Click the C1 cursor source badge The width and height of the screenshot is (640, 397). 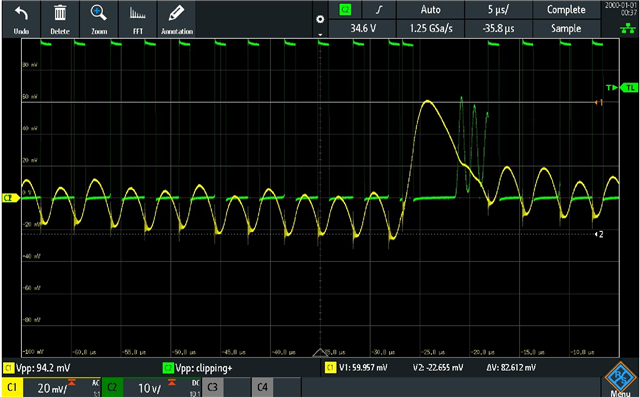pyautogui.click(x=331, y=368)
